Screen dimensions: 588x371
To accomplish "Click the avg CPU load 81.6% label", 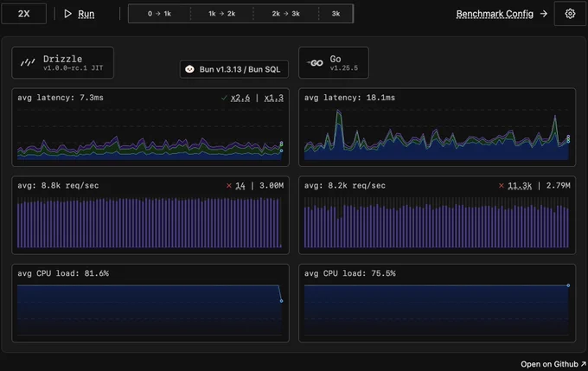I will [x=63, y=273].
